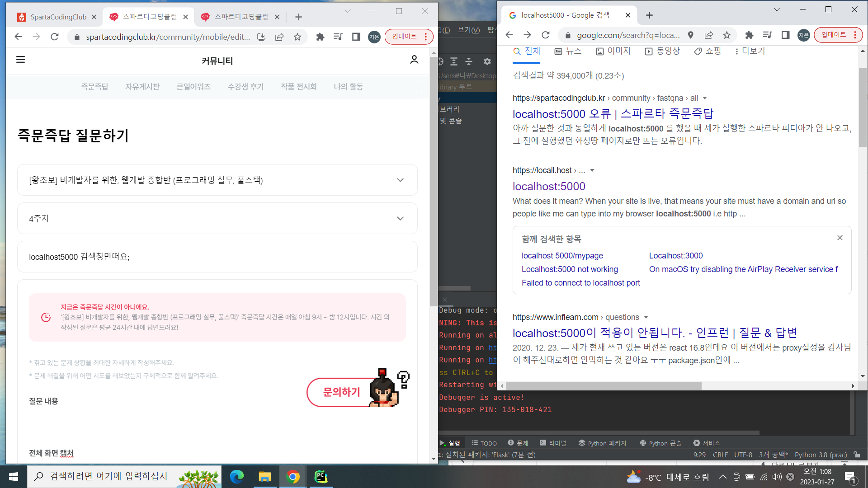This screenshot has width=868, height=488.
Task: Open location pin icon in Google address bar
Action: (690, 35)
